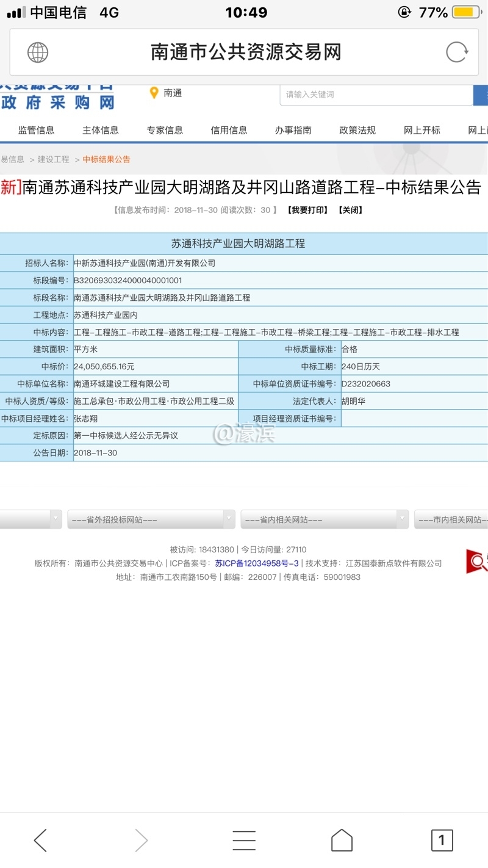Screen dimensions: 488x868
Task: Open 监管信息 from the menu bar
Action: [x=35, y=129]
